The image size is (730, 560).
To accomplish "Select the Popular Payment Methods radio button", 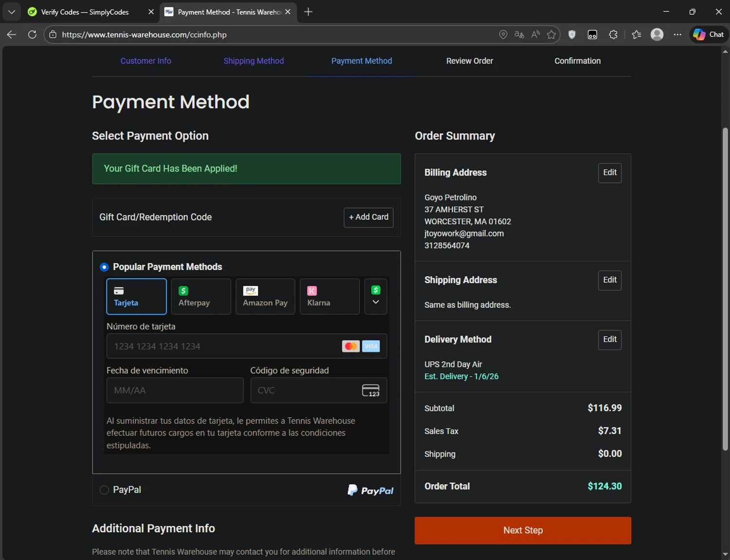I will tap(104, 267).
